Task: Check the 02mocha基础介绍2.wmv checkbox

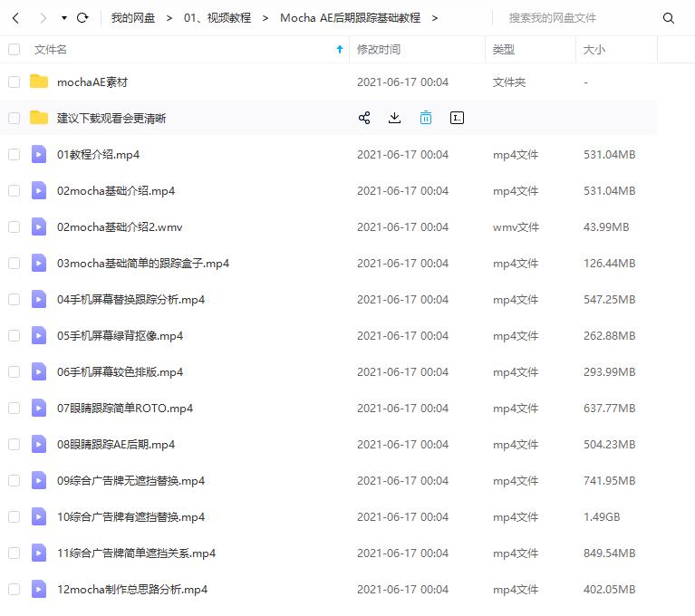Action: pyautogui.click(x=14, y=226)
